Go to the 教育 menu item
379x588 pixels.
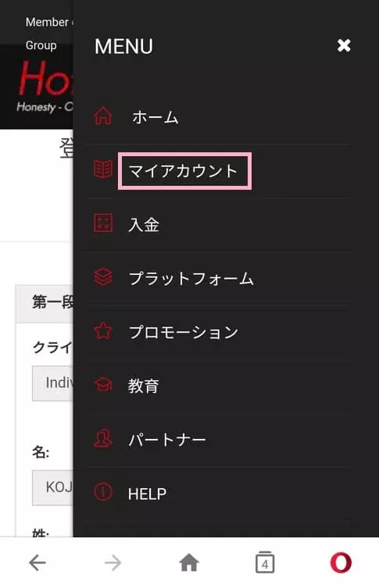tap(143, 386)
